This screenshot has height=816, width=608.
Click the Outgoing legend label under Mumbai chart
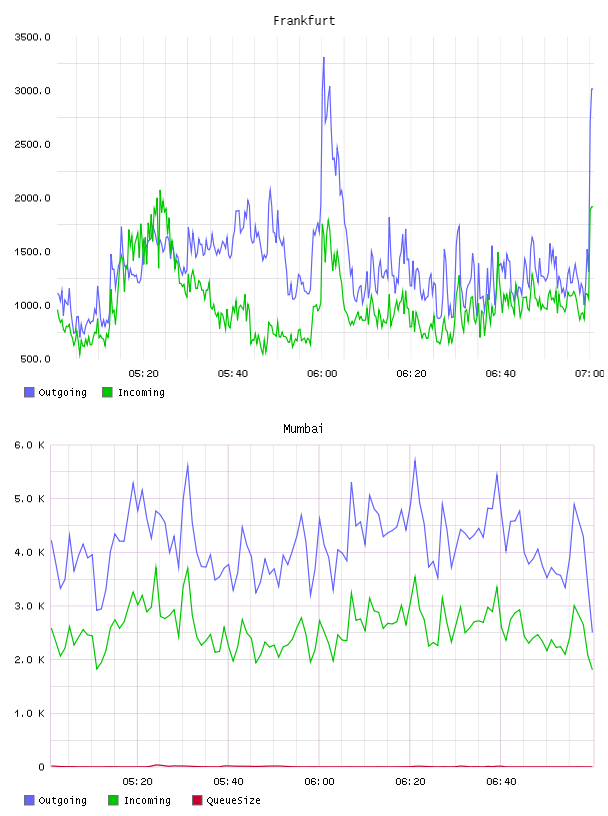point(62,801)
